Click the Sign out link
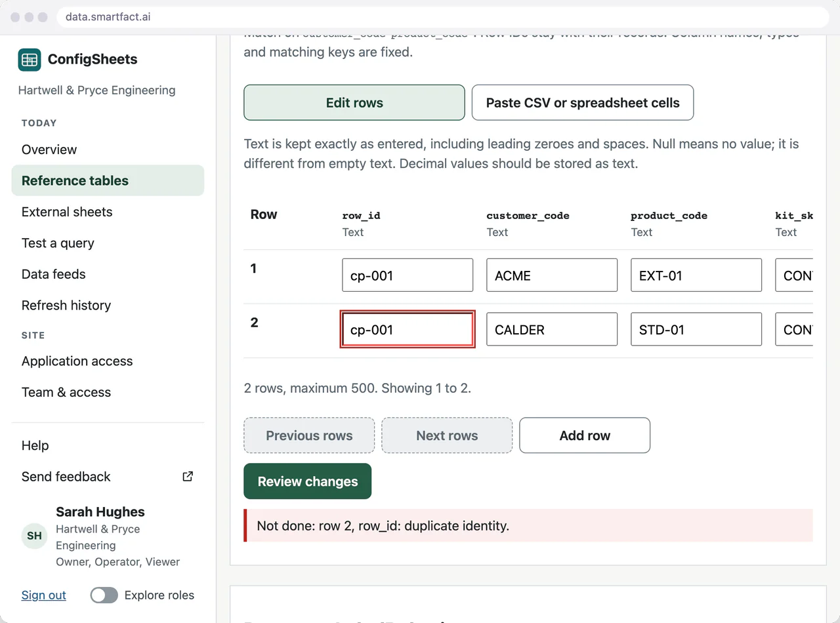 (44, 595)
